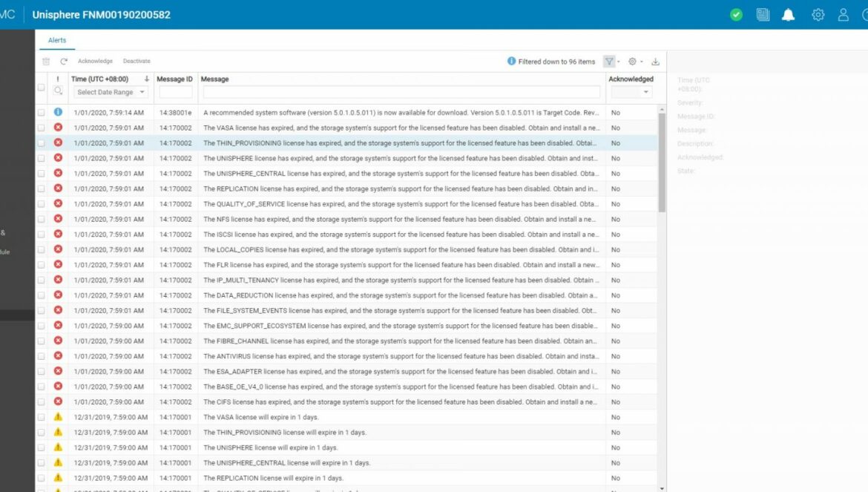Click the Acknowledge button
Image resolution: width=868 pixels, height=492 pixels.
coord(95,61)
